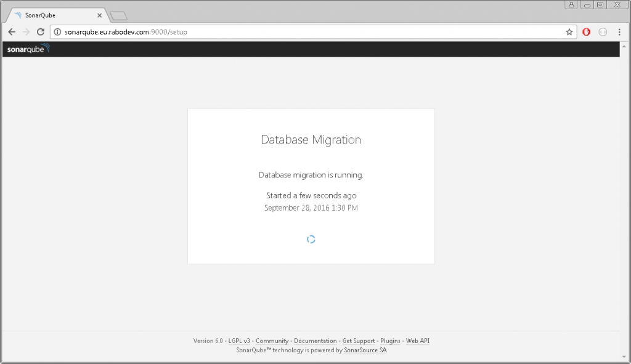The height and width of the screenshot is (364, 631).
Task: Open the Community link in the footer
Action: tap(272, 341)
